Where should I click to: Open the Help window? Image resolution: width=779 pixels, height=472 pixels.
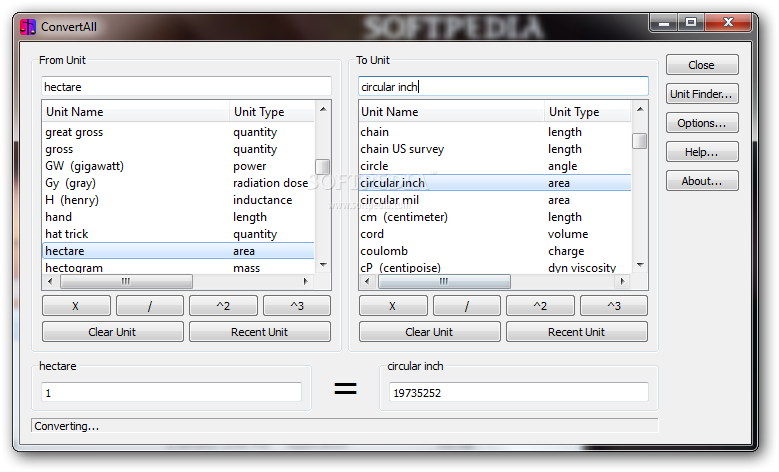[701, 152]
